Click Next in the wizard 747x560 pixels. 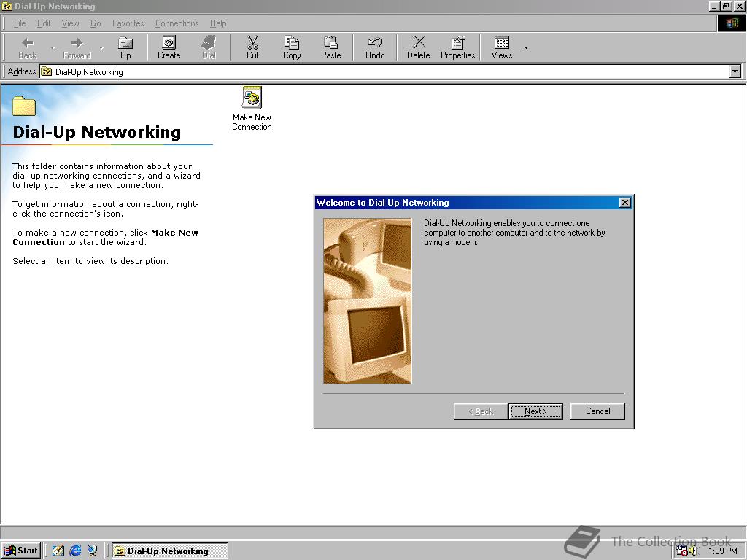(x=535, y=411)
